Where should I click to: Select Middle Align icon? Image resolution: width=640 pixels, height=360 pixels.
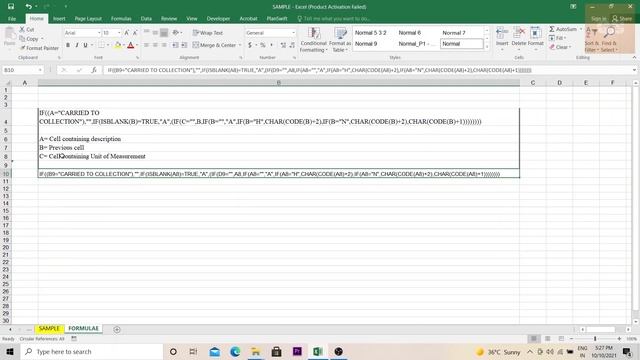tap(155, 33)
